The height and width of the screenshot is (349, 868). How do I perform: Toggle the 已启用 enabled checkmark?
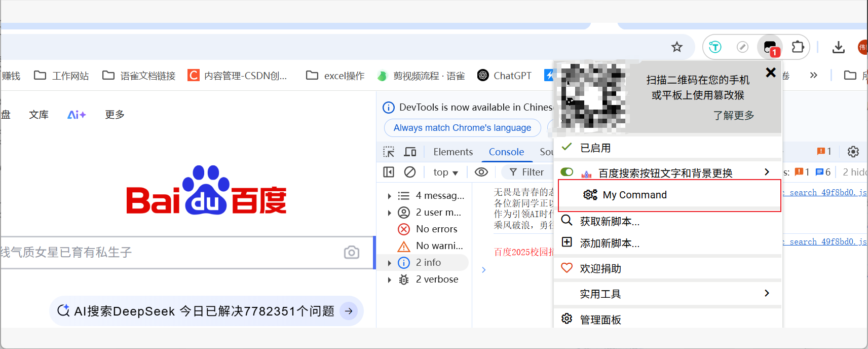click(x=567, y=147)
